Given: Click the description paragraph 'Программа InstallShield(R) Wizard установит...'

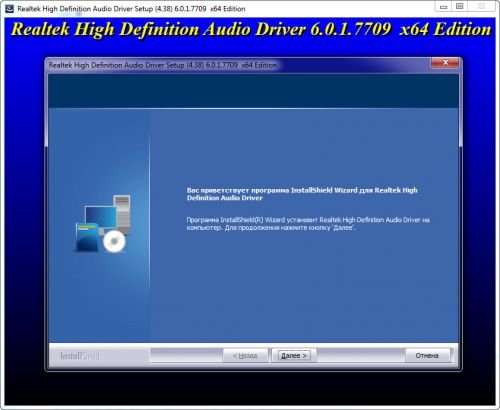Looking at the screenshot, I should tap(308, 224).
